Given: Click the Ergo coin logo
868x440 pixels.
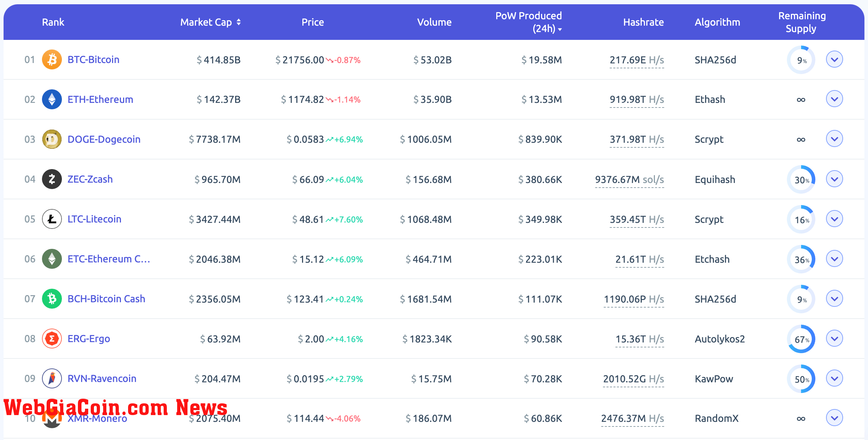Looking at the screenshot, I should click(52, 339).
